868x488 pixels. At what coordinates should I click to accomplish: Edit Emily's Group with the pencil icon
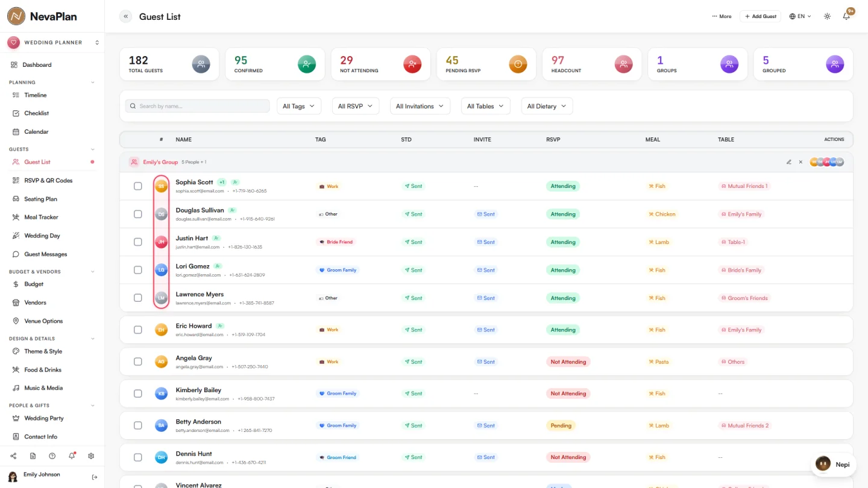(x=789, y=162)
